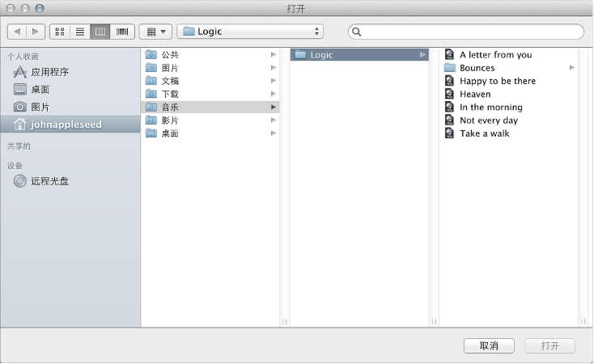
Task: Select the Logic folder in the middle column
Action: click(359, 55)
